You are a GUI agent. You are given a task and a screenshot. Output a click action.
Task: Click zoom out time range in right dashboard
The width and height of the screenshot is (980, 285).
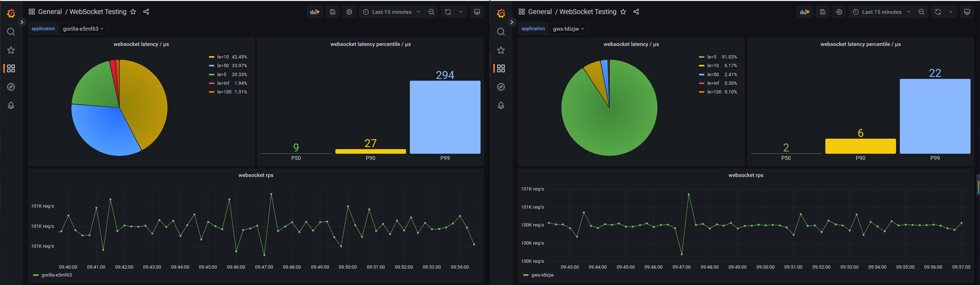coord(921,12)
